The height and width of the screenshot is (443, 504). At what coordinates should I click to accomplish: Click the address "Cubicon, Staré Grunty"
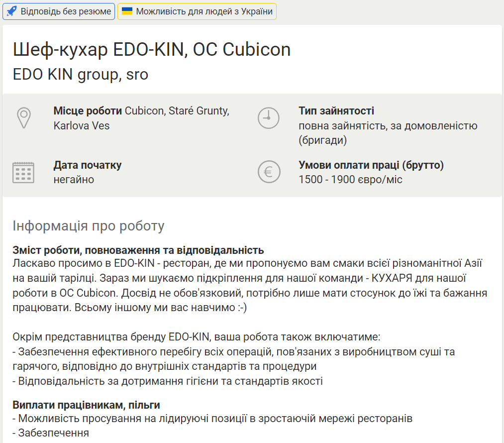coord(177,111)
